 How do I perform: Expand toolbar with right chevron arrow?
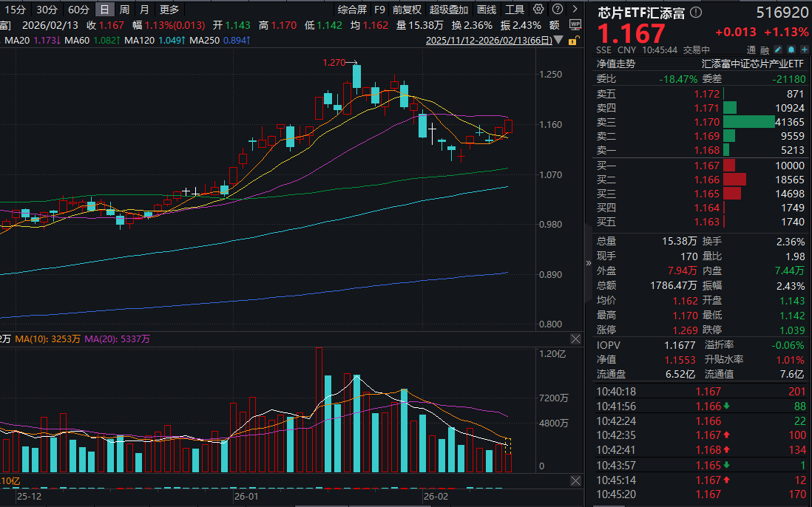(x=575, y=10)
